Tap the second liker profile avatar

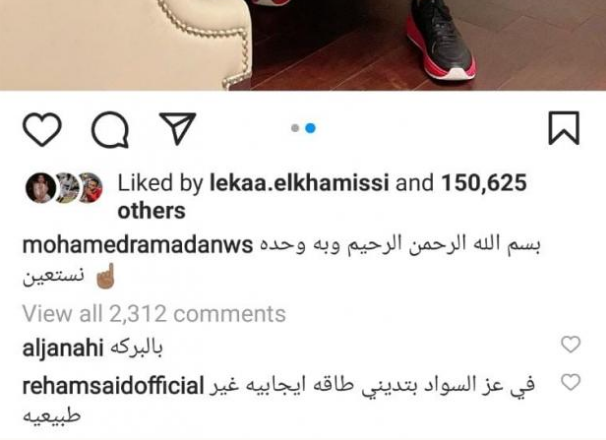[66, 188]
